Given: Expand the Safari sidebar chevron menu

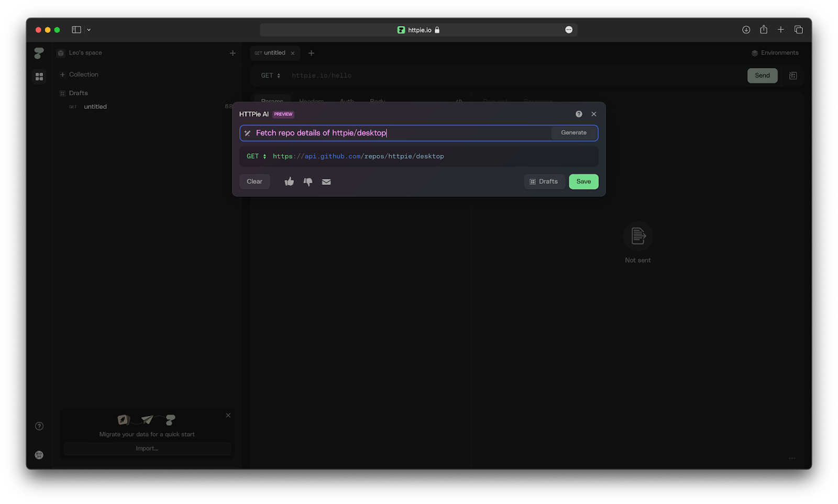Looking at the screenshot, I should [89, 30].
